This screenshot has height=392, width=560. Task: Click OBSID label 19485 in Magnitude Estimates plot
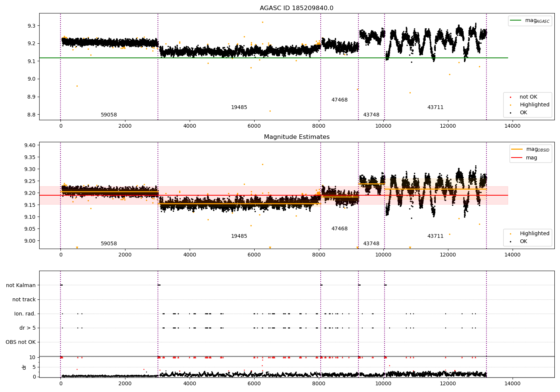click(239, 236)
